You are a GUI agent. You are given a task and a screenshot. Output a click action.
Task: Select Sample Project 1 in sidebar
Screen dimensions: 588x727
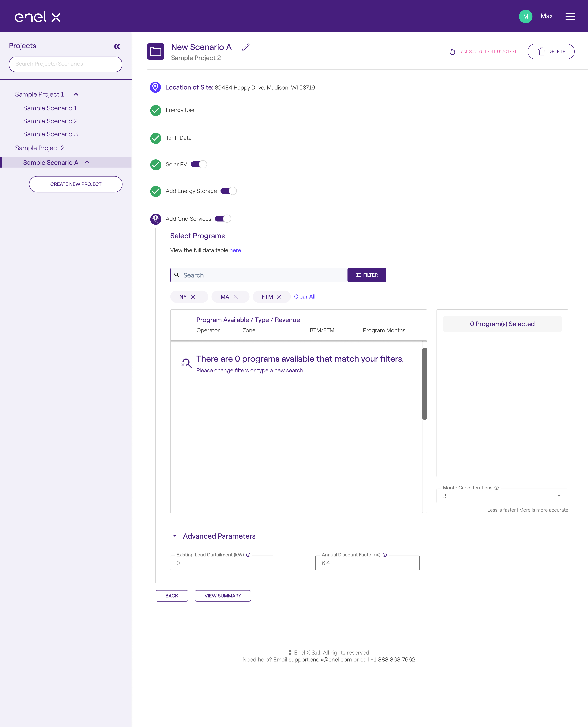point(39,95)
